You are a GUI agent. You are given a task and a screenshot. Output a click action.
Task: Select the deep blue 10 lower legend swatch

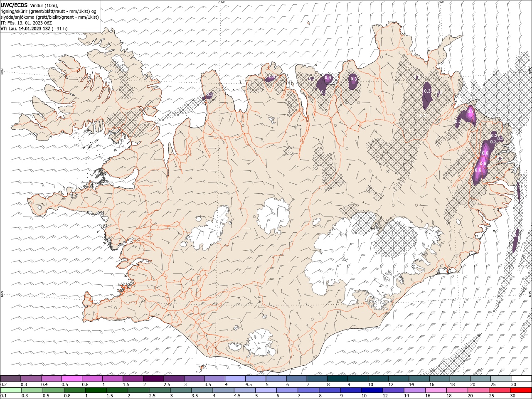pos(372,390)
